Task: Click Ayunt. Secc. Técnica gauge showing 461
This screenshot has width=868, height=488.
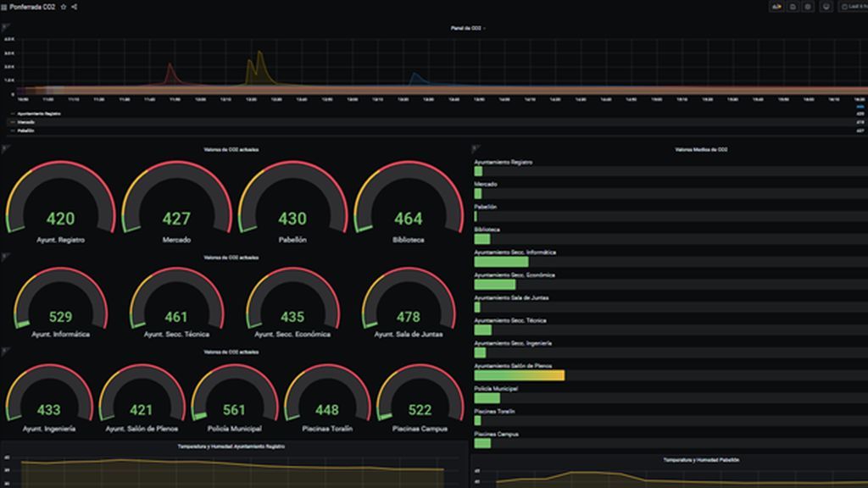Action: (176, 302)
